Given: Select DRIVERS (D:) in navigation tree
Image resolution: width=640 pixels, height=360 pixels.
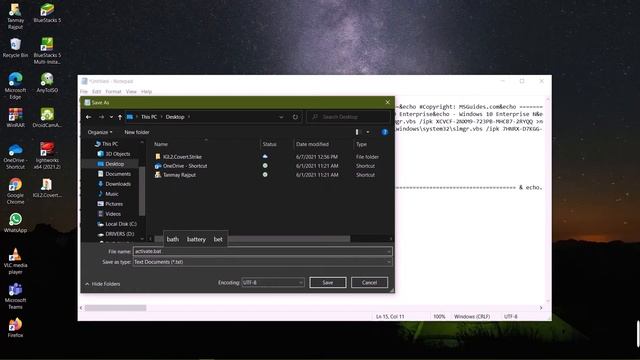Looking at the screenshot, I should click(120, 234).
